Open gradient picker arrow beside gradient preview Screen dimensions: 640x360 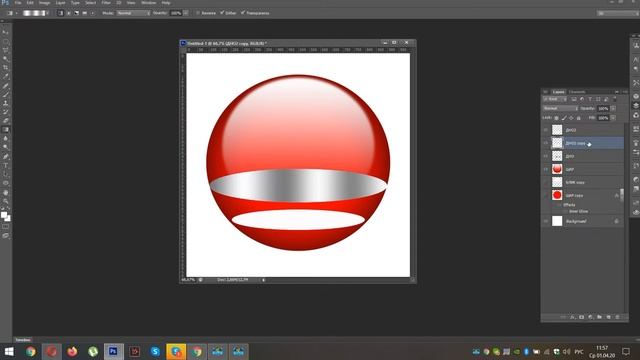tap(48, 13)
